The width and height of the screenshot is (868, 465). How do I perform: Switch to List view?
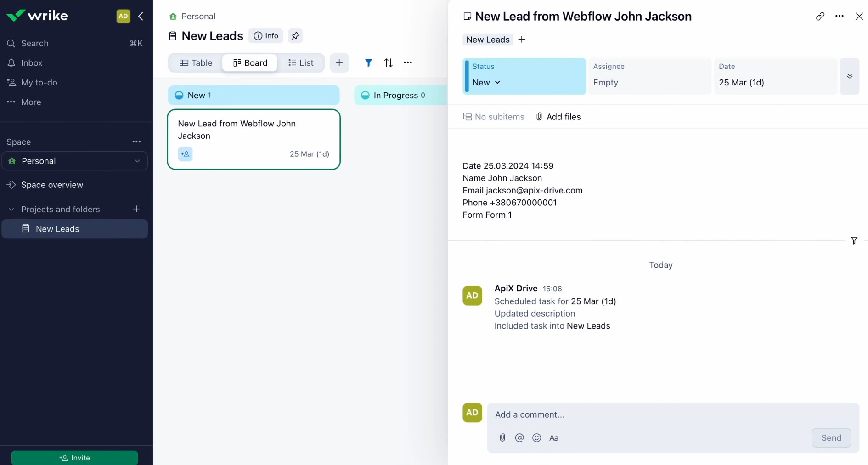pos(302,63)
